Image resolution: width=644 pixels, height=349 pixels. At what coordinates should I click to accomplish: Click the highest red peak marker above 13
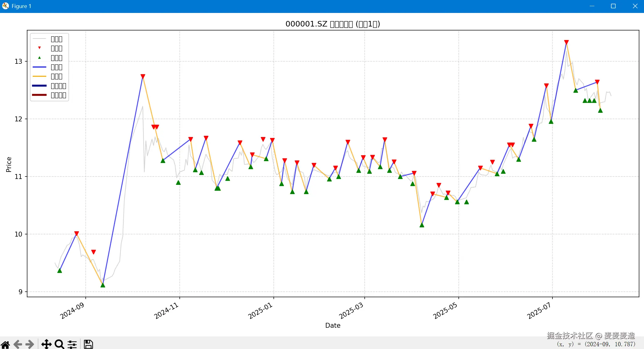coord(566,42)
